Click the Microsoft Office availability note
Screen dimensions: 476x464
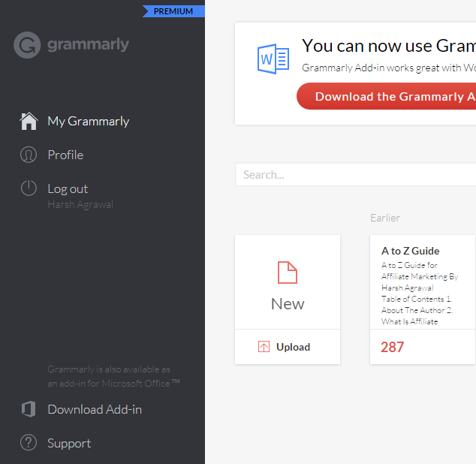[x=113, y=377]
